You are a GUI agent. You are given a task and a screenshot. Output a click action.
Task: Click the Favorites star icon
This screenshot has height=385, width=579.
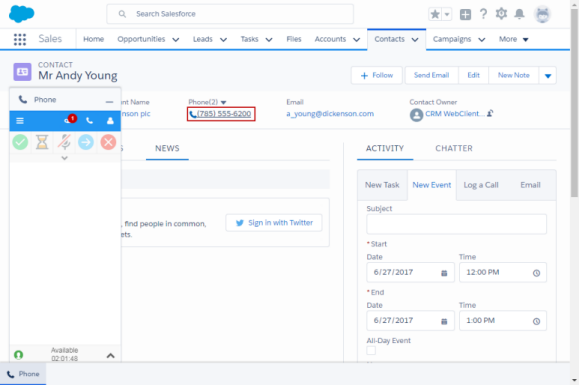coord(435,14)
